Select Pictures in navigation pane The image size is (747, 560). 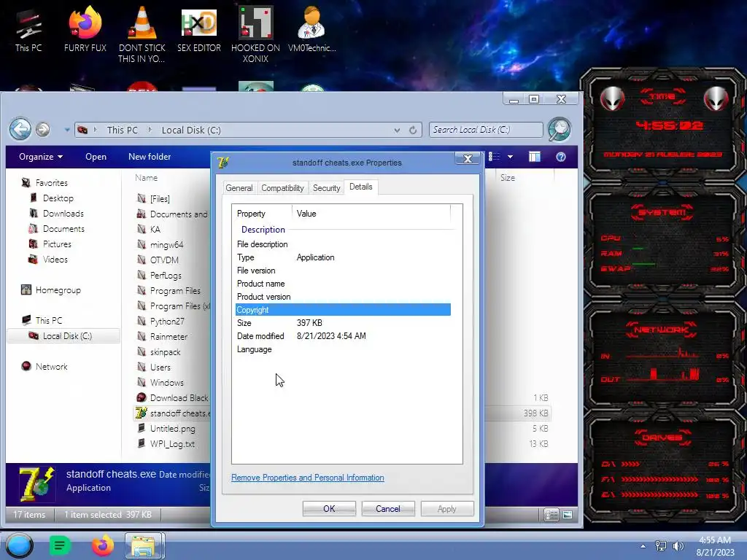pyautogui.click(x=57, y=244)
